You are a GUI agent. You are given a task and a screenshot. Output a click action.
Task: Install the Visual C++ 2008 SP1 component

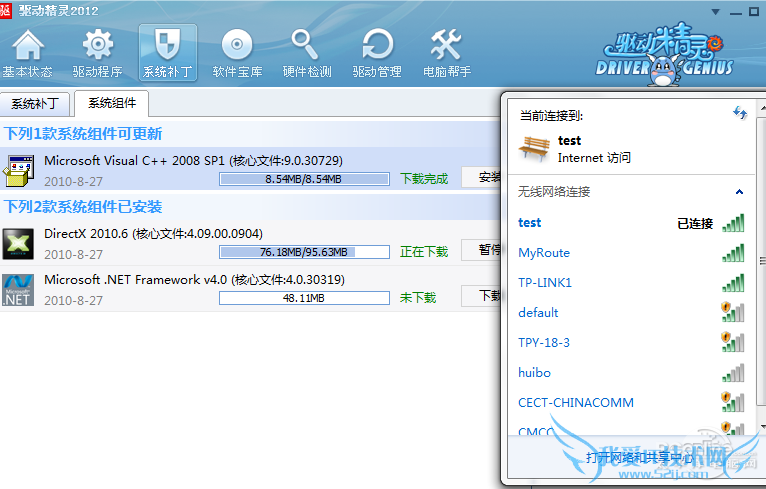tap(482, 177)
